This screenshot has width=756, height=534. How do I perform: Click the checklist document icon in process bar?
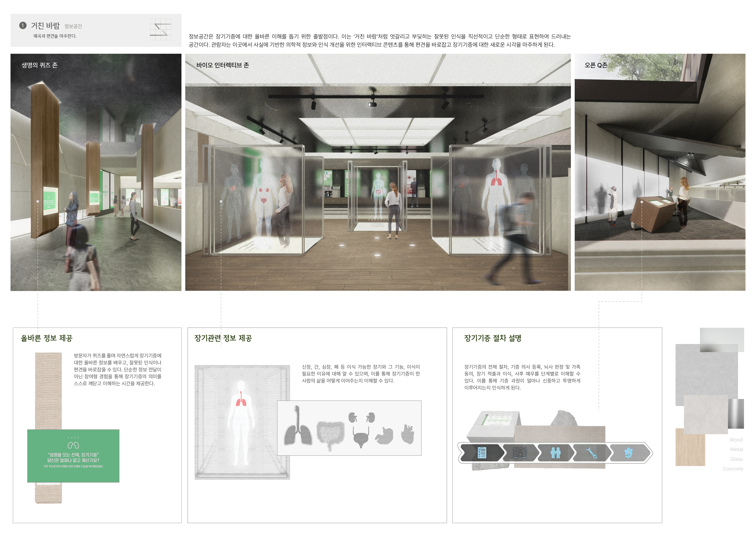point(482,453)
